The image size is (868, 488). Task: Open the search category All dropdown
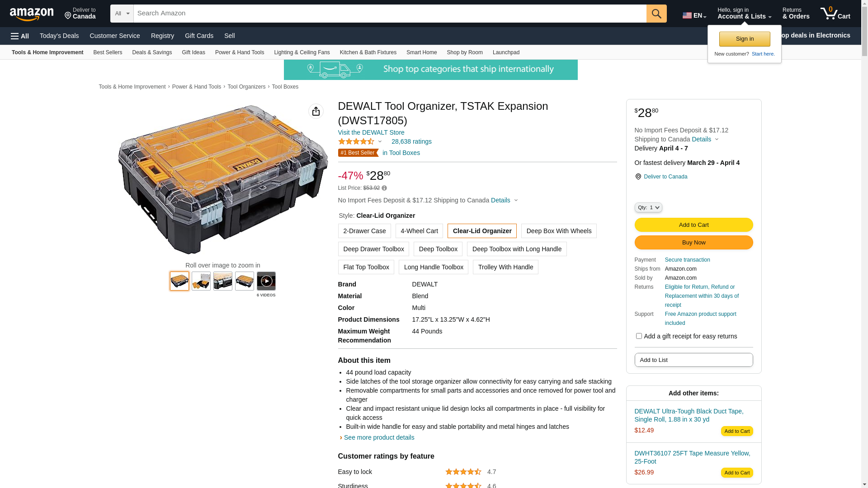pos(122,14)
